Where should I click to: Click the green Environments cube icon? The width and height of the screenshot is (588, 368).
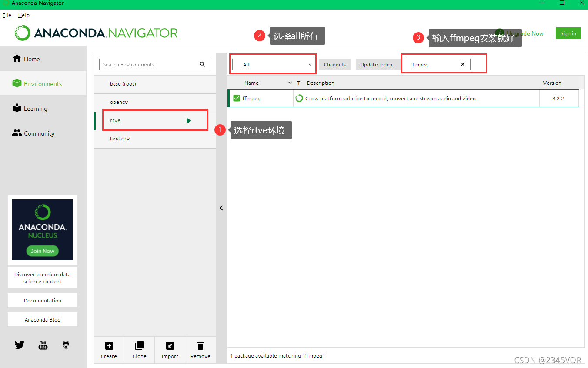pos(17,83)
